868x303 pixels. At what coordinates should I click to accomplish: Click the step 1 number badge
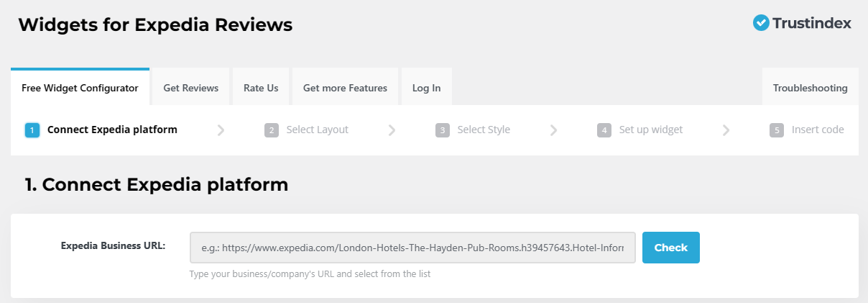click(32, 130)
